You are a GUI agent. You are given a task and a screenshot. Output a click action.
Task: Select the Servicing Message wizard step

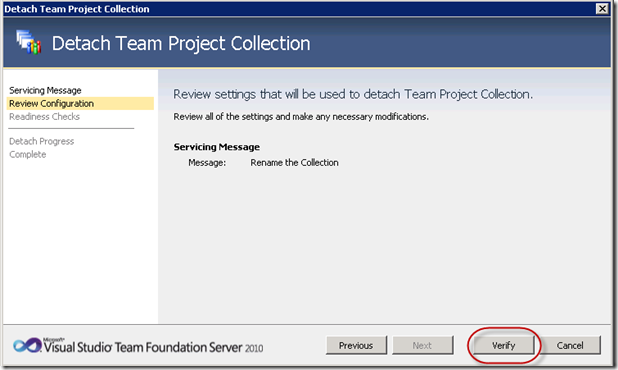tap(45, 90)
